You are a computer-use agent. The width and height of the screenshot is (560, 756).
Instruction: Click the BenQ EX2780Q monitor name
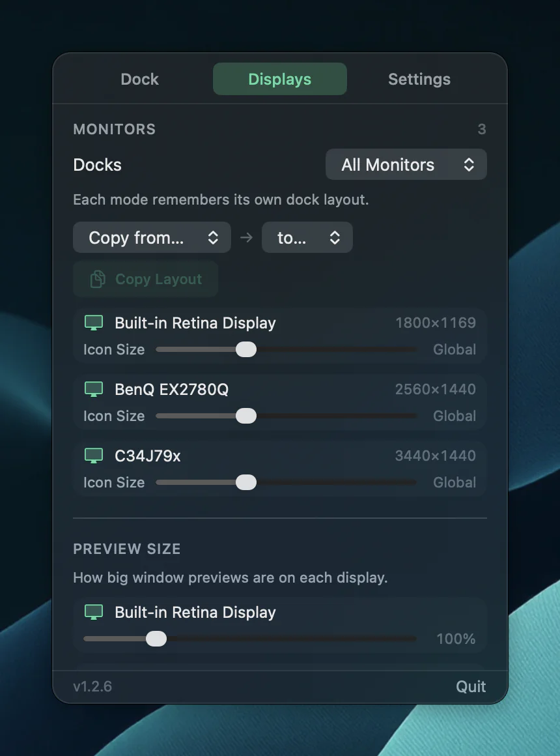(171, 389)
